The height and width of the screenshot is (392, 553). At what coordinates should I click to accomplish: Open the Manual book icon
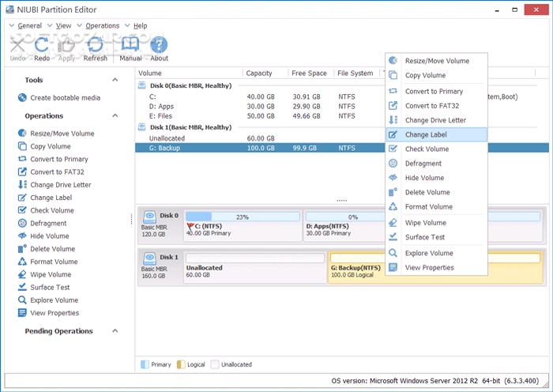130,45
